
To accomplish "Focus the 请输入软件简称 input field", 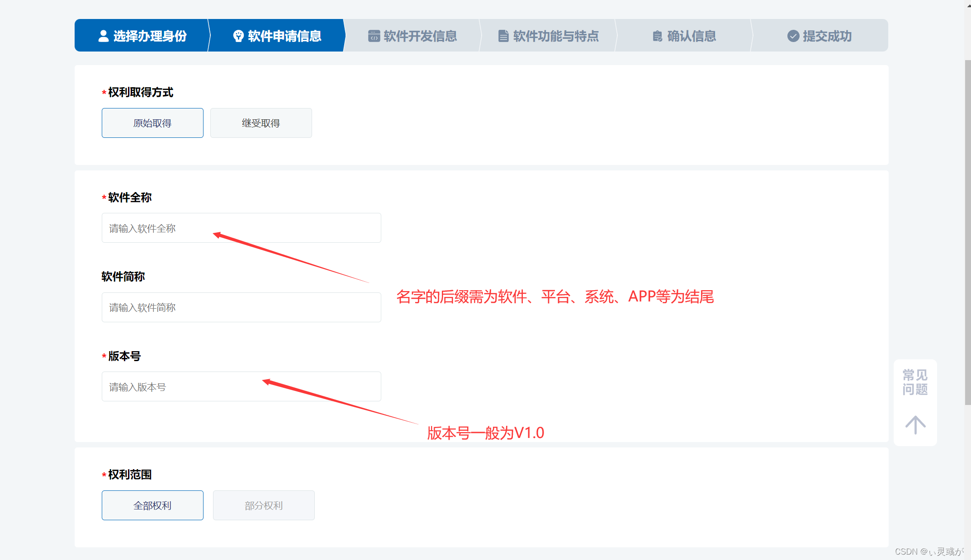I will click(x=242, y=307).
